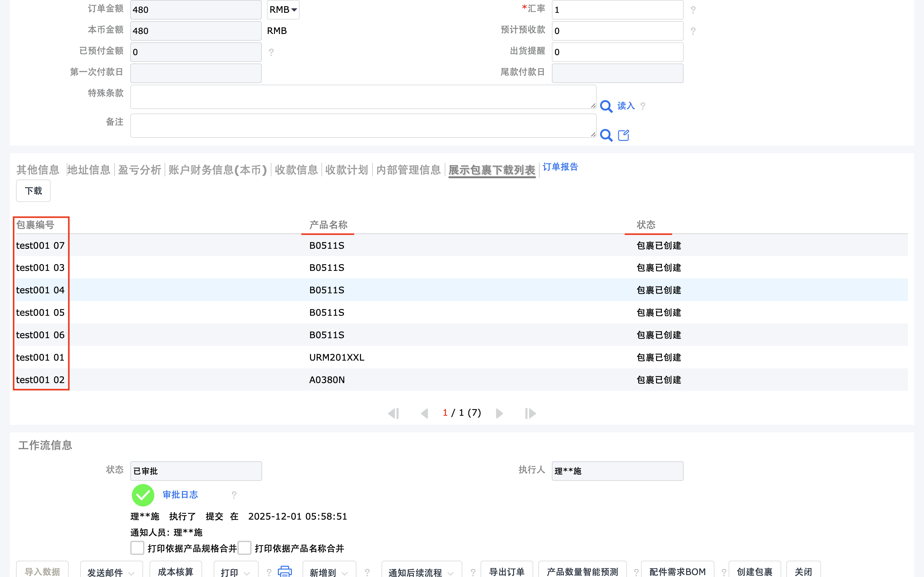Image resolution: width=924 pixels, height=577 pixels.
Task: Click the search icon next to 读入
Action: pyautogui.click(x=606, y=106)
